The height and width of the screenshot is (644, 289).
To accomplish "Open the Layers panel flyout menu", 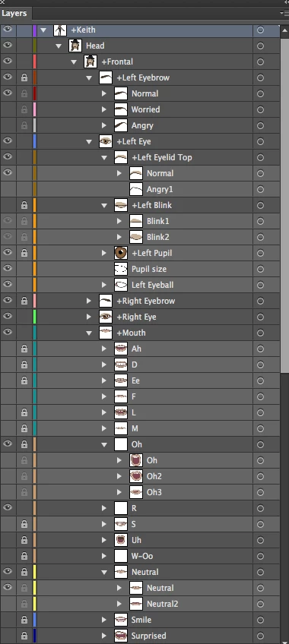I will pos(284,13).
